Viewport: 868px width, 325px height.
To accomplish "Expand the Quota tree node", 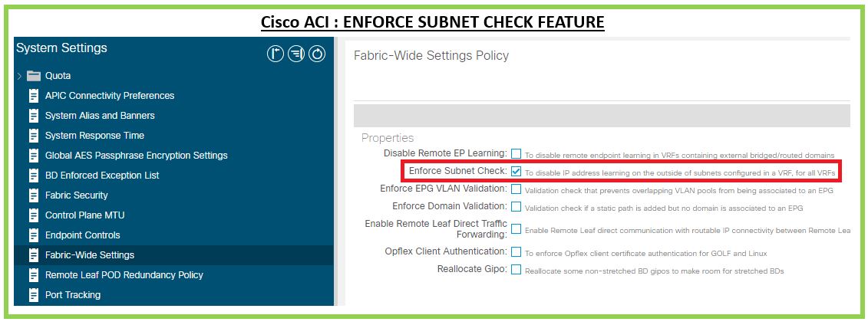I will pyautogui.click(x=19, y=76).
